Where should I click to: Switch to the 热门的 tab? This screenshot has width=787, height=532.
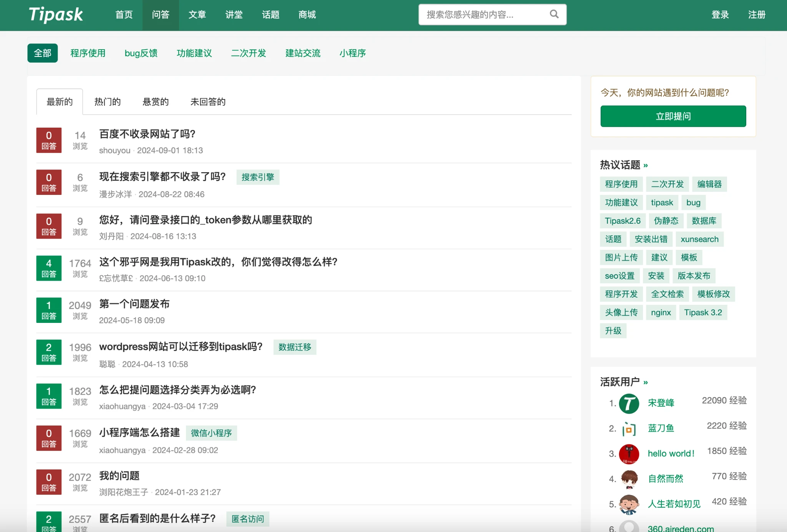(x=108, y=102)
